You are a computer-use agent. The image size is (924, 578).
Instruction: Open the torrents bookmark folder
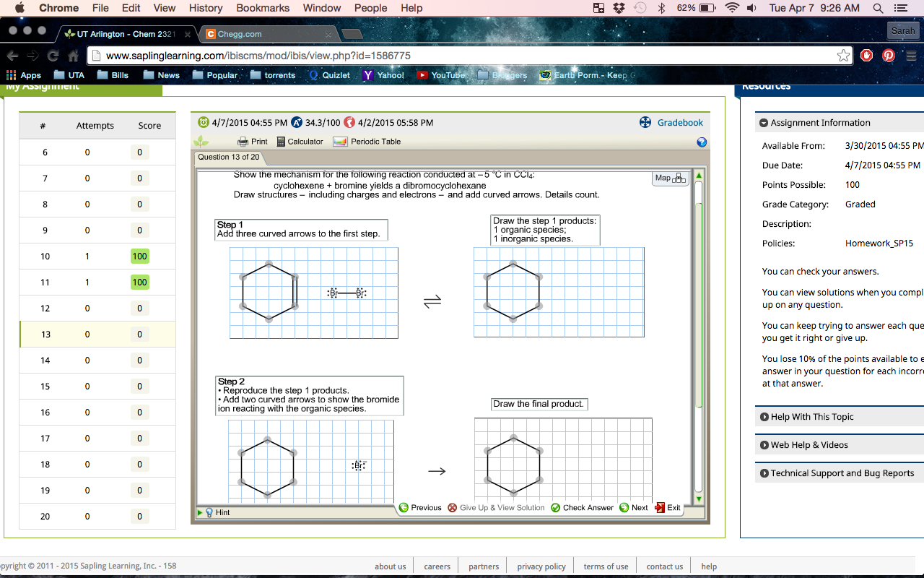pyautogui.click(x=273, y=75)
